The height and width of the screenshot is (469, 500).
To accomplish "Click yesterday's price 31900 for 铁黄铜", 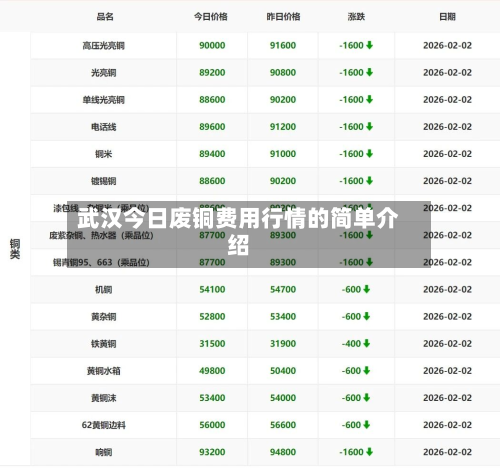I will click(283, 343).
